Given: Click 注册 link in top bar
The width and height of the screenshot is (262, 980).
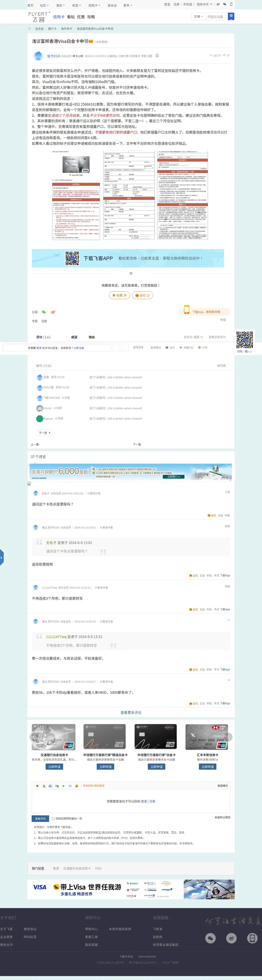Looking at the screenshot, I should tap(176, 4).
